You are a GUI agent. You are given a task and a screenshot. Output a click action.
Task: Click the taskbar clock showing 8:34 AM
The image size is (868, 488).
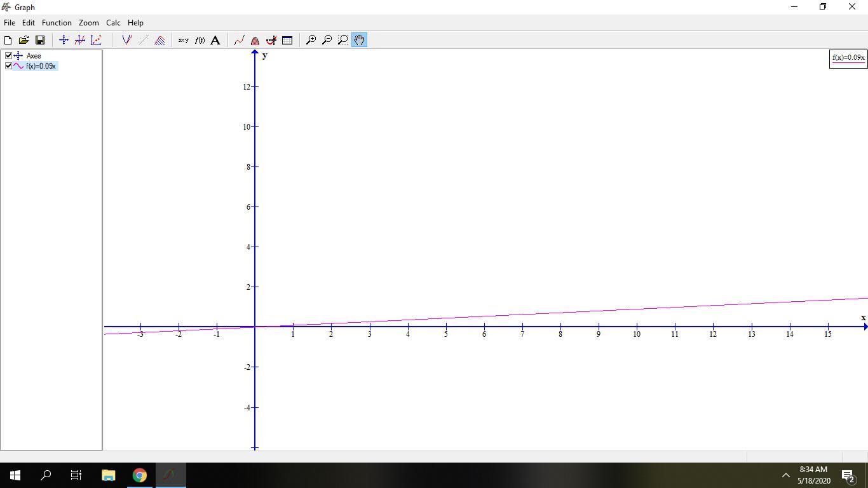tap(813, 475)
